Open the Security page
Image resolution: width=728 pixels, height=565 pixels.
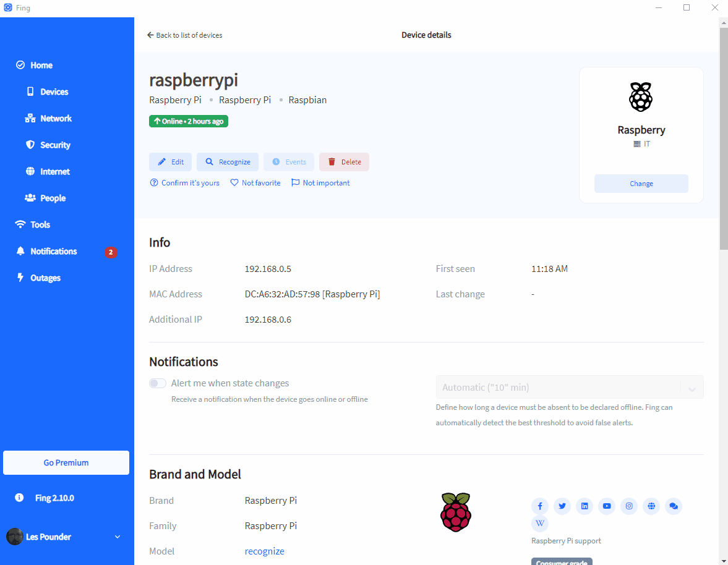[48, 145]
